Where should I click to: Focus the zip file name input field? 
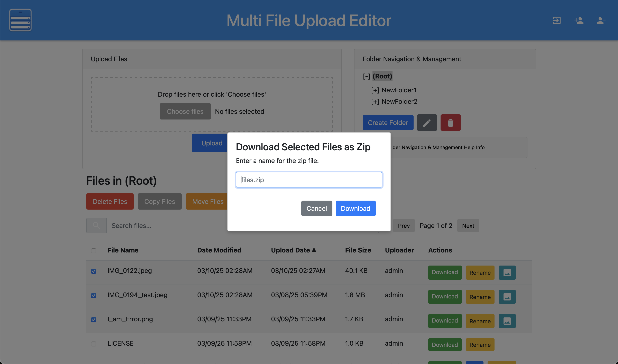click(309, 180)
